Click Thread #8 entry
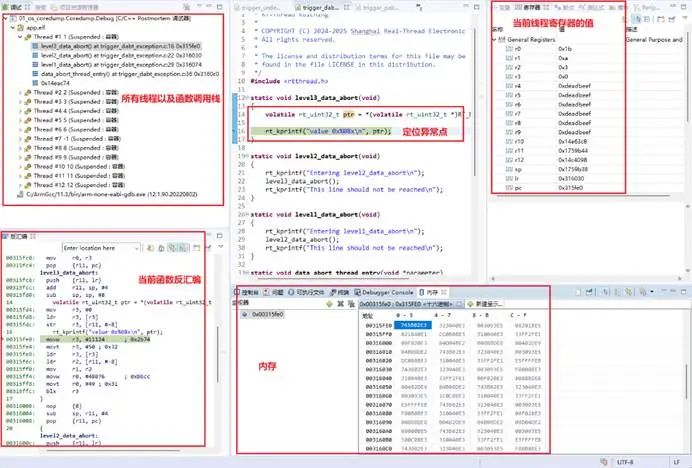This screenshot has height=468, width=692. pos(72,148)
